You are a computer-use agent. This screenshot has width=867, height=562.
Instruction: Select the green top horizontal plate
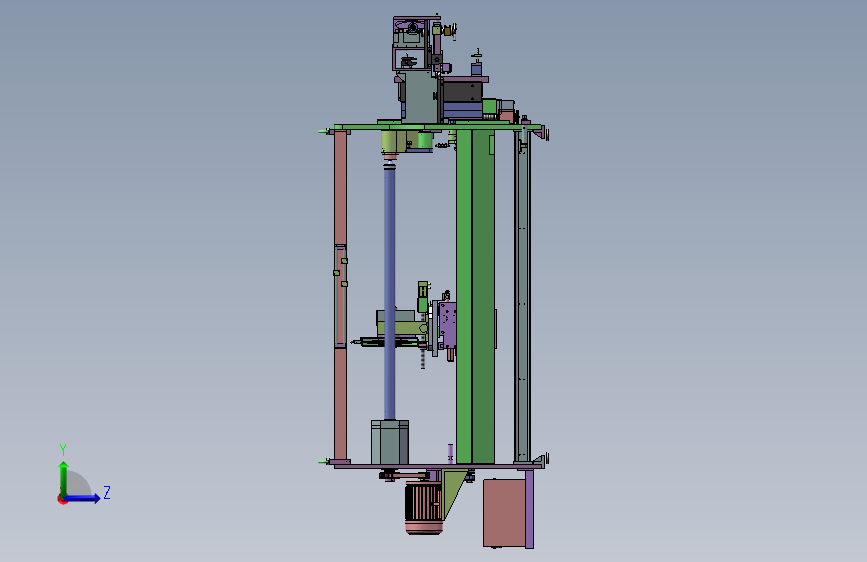[438, 127]
